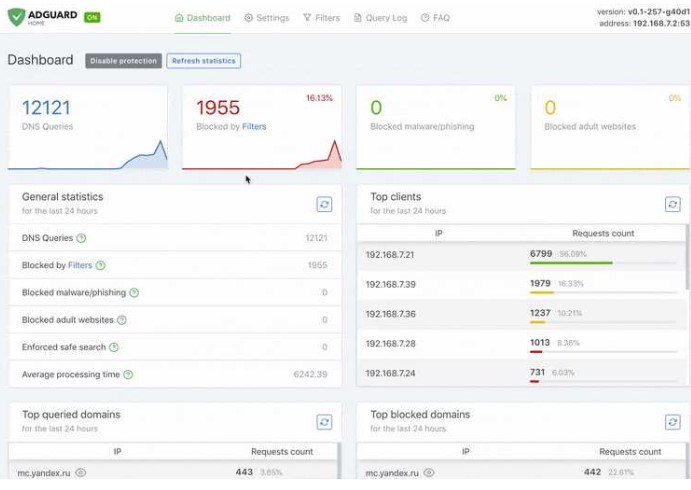
Task: Open the Settings tab
Action: click(x=267, y=18)
